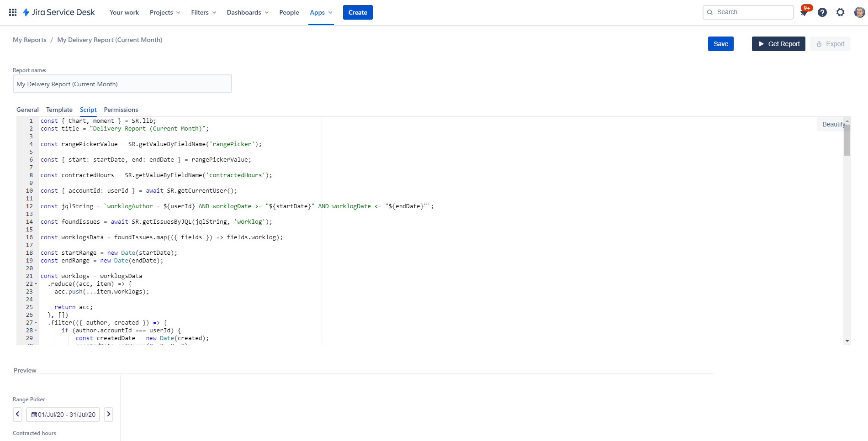
Task: Collapse code fold at line 27
Action: pyautogui.click(x=36, y=323)
